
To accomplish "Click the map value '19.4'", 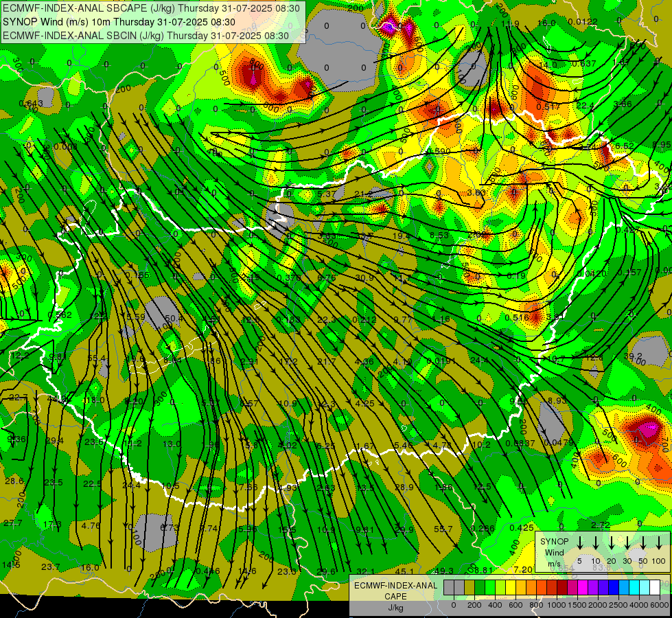I will pos(401,236).
